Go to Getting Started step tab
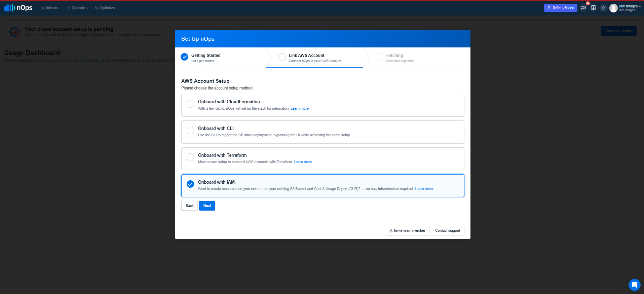Viewport: 644px width, 294px height. (220, 58)
